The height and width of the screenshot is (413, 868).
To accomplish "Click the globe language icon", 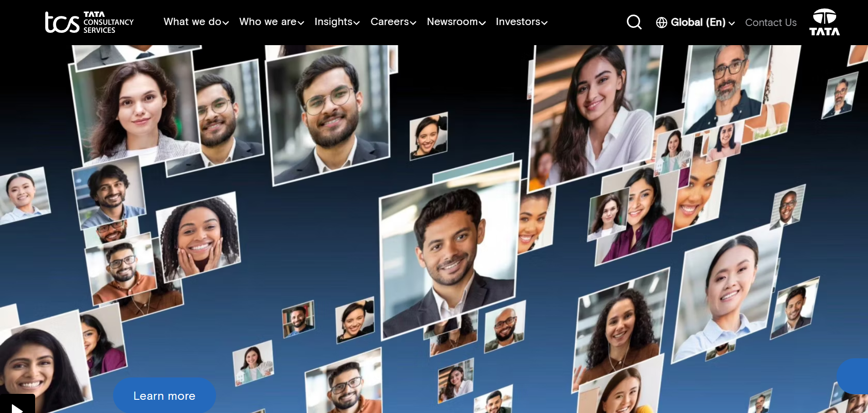I will pyautogui.click(x=661, y=22).
